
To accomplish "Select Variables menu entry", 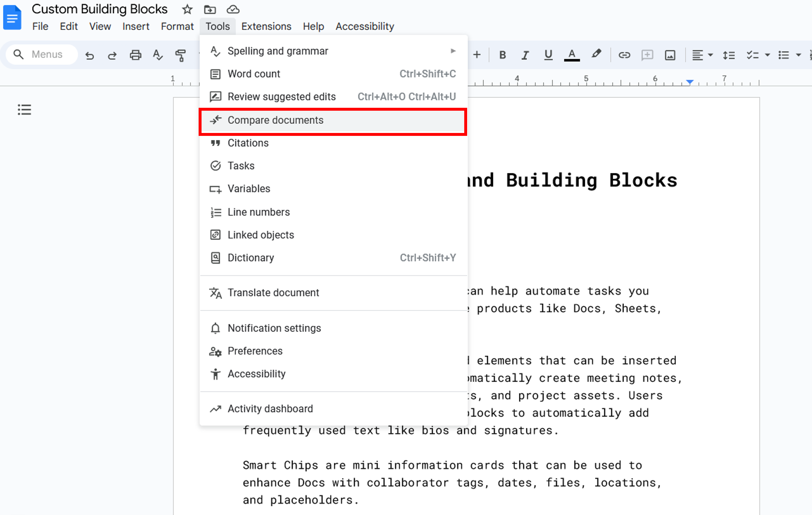I will pos(333,189).
